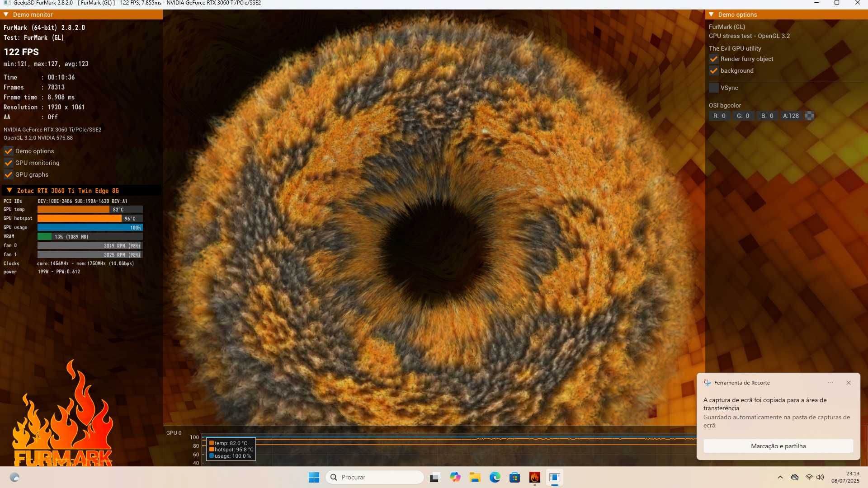This screenshot has width=868, height=488.
Task: Show hidden system tray icons
Action: click(780, 477)
